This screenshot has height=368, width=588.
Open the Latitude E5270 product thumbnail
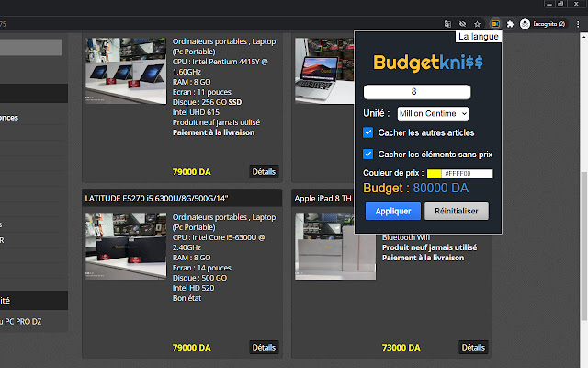click(x=126, y=247)
